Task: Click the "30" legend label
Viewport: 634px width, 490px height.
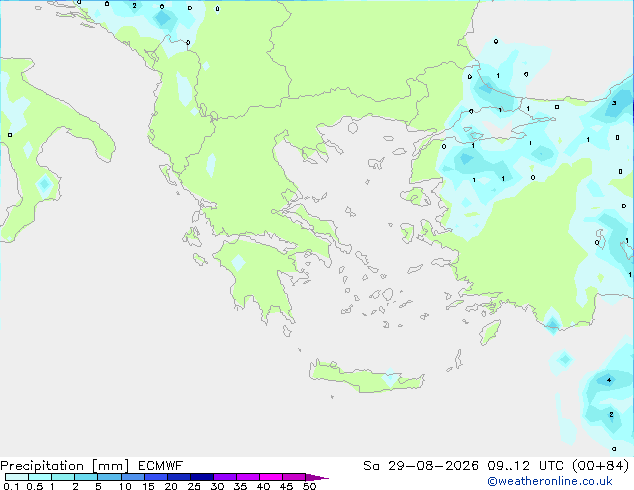Action: pos(217,486)
